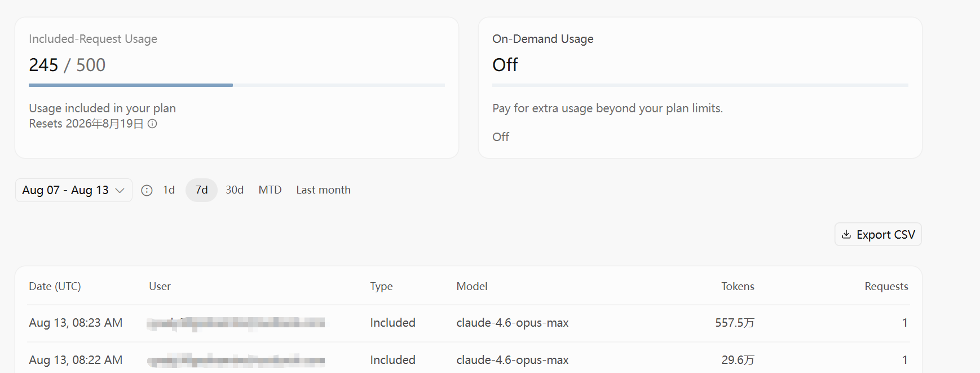This screenshot has height=373, width=980.
Task: Click the 557.5万 tokens value
Action: click(735, 323)
